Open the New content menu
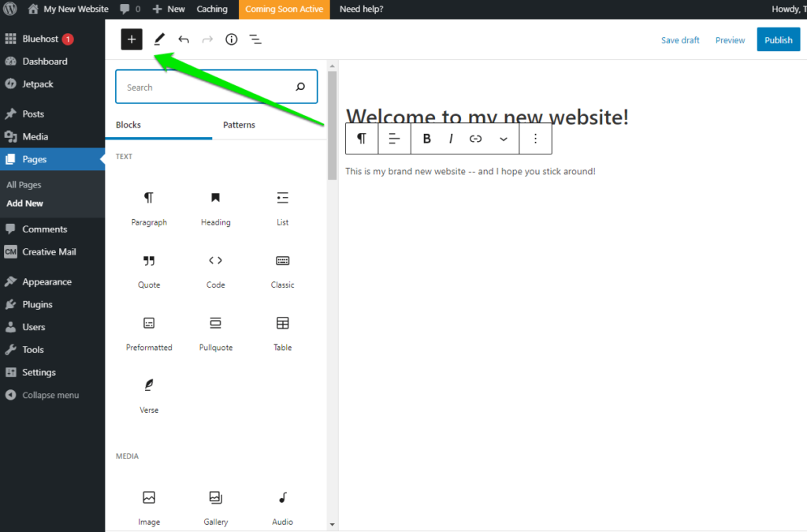 click(169, 9)
